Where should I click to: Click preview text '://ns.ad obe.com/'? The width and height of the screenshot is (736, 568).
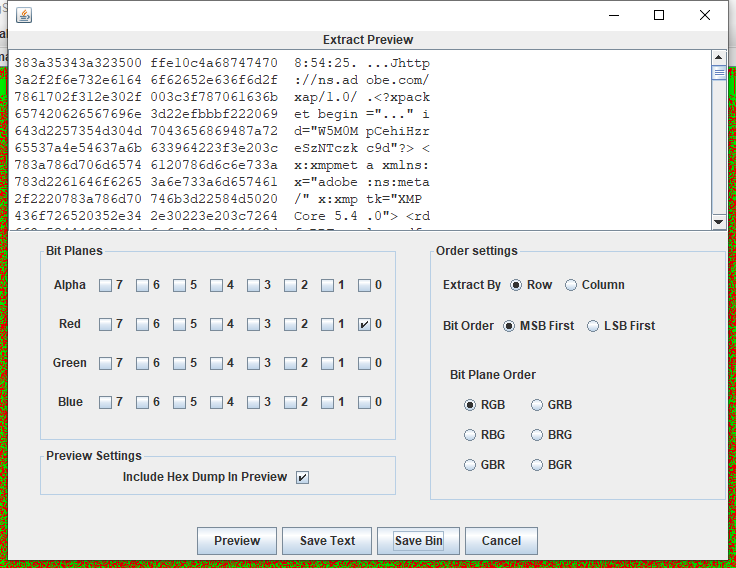(x=361, y=80)
